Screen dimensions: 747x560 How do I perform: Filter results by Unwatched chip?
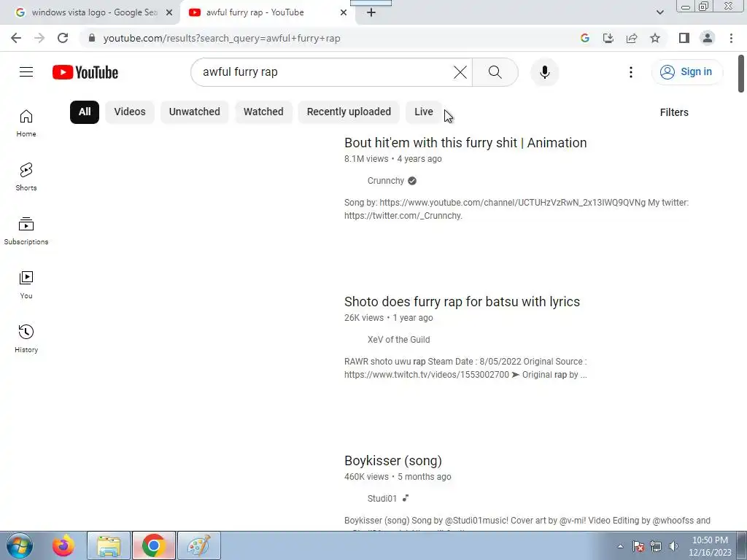[194, 112]
